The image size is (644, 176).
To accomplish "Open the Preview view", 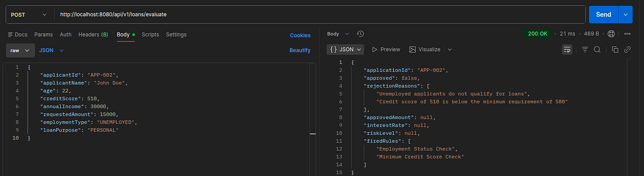I will click(385, 49).
